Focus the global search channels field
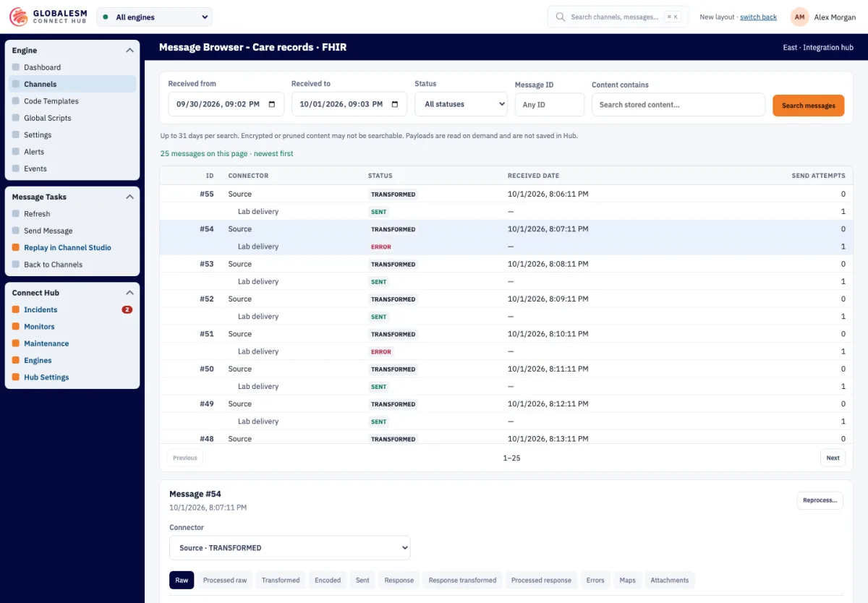Screen dimensions: 868x603 click(618, 17)
